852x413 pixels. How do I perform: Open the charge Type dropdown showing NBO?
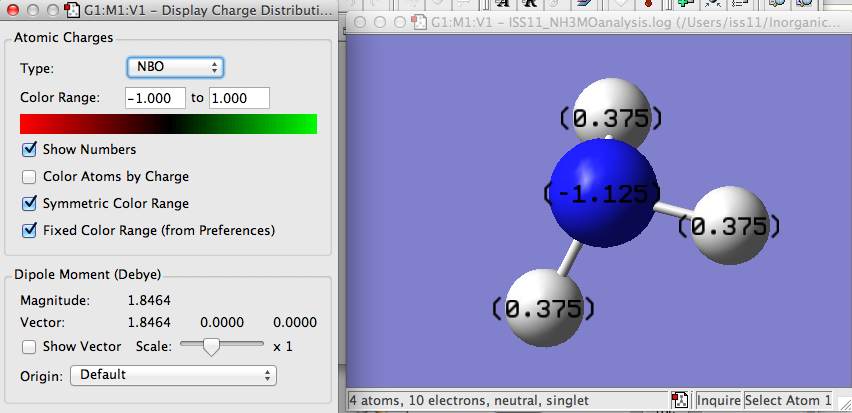175,67
